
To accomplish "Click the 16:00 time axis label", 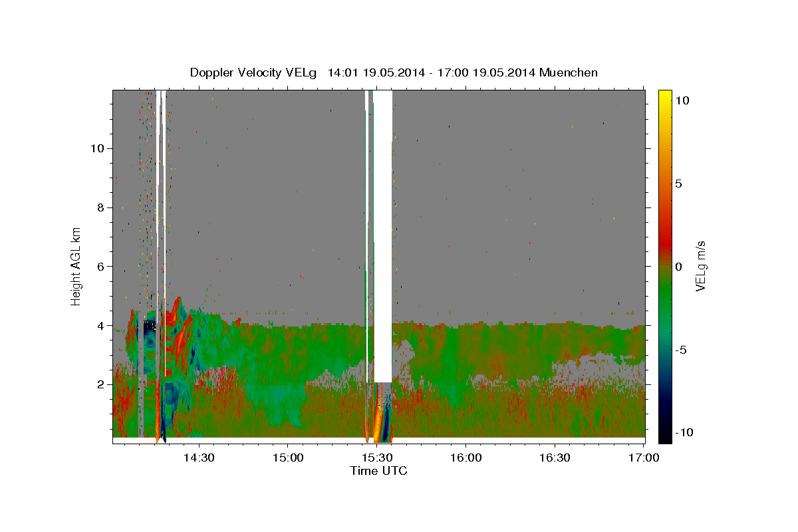I will click(x=465, y=458).
